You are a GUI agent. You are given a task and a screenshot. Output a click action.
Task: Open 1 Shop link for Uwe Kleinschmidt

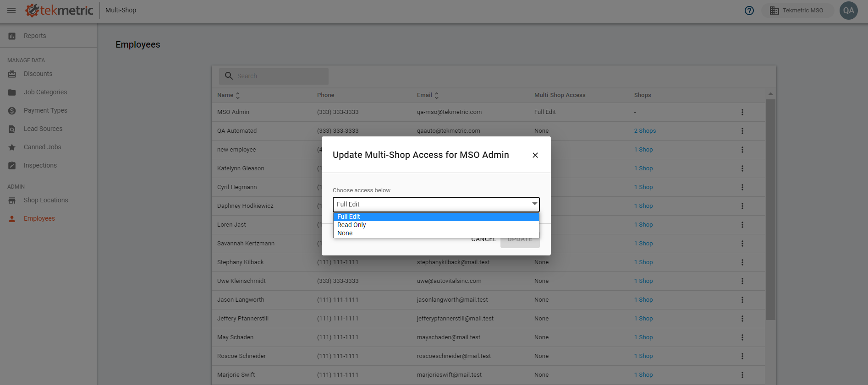[x=643, y=281]
